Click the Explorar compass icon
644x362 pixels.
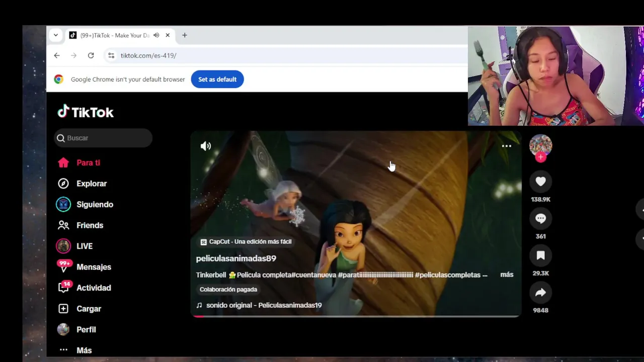pos(63,184)
